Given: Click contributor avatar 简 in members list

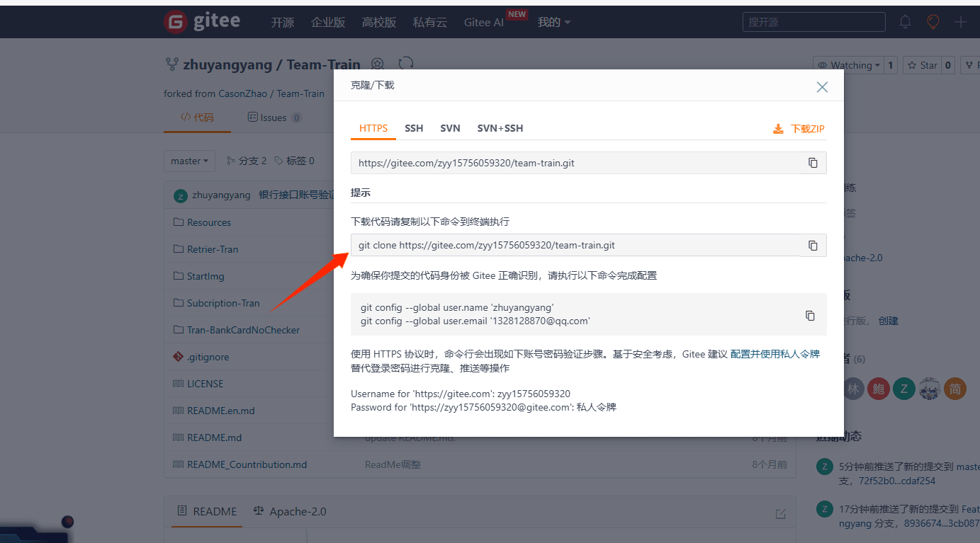Looking at the screenshot, I should tap(954, 389).
